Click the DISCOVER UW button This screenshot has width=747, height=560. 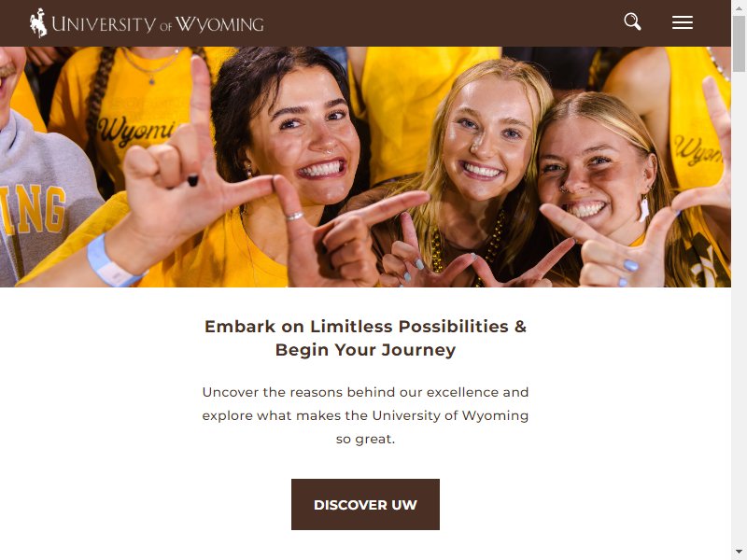365,504
